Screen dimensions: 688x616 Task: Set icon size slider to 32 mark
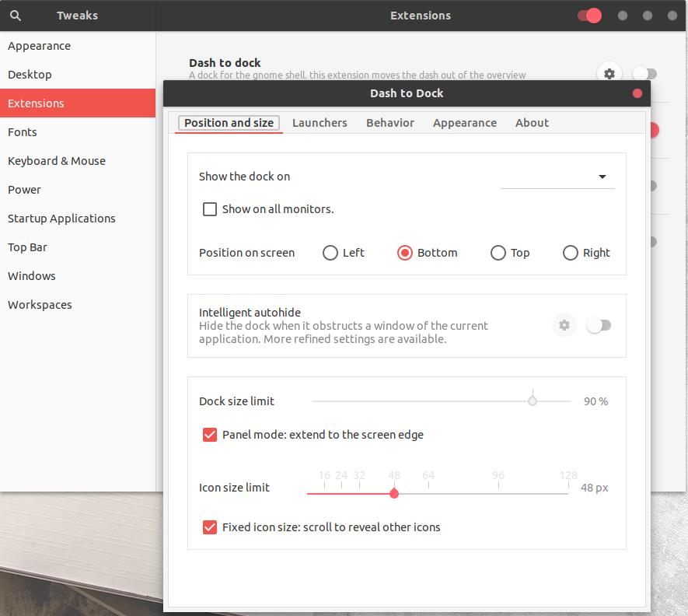coord(359,494)
